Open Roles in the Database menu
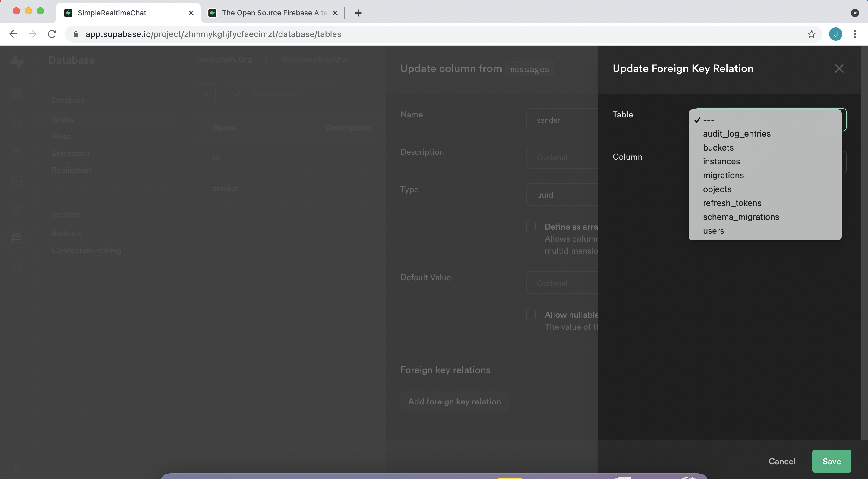Image resolution: width=868 pixels, height=479 pixels. point(61,136)
